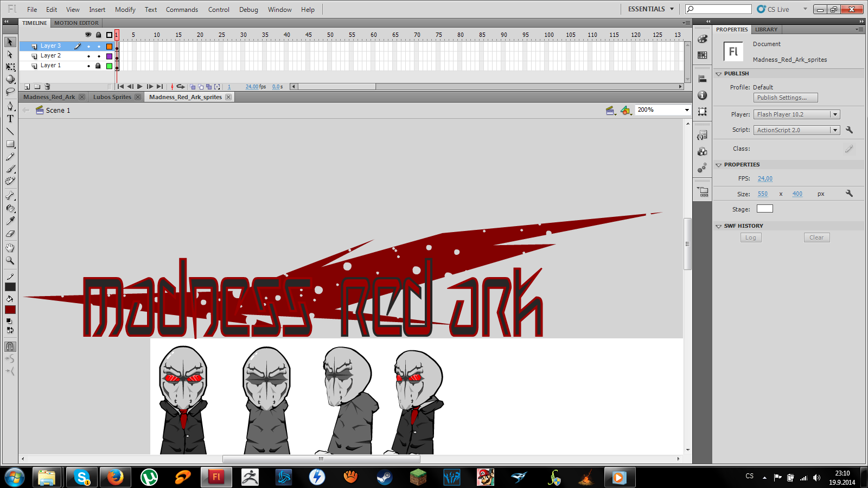This screenshot has height=488, width=868.
Task: Open the Edit Scene dropdown icon
Action: pyautogui.click(x=611, y=111)
